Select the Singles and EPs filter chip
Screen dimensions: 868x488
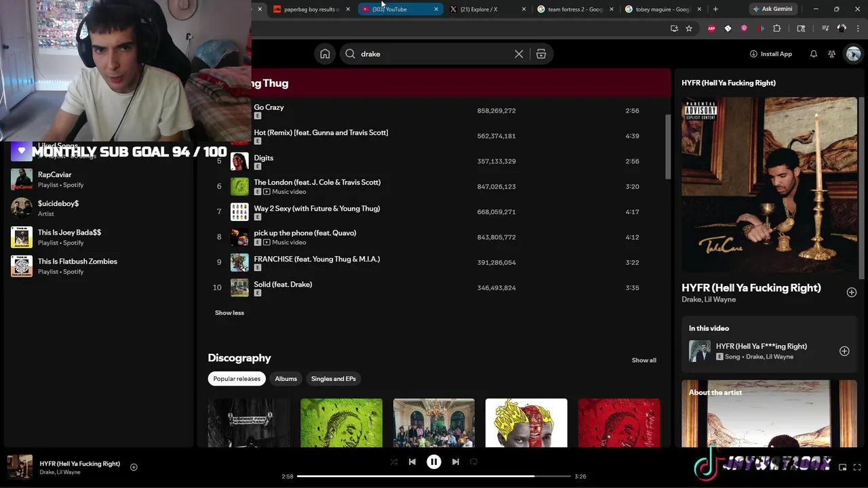333,379
